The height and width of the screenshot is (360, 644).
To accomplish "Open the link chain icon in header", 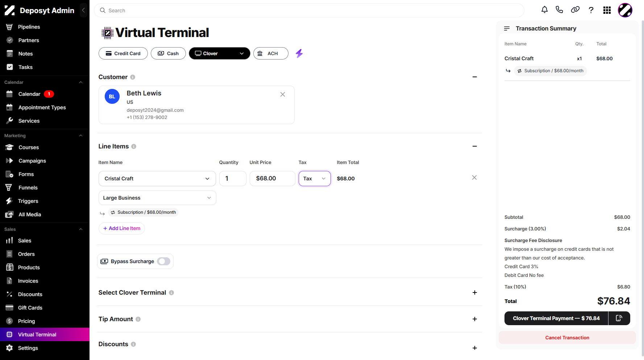I will [575, 10].
